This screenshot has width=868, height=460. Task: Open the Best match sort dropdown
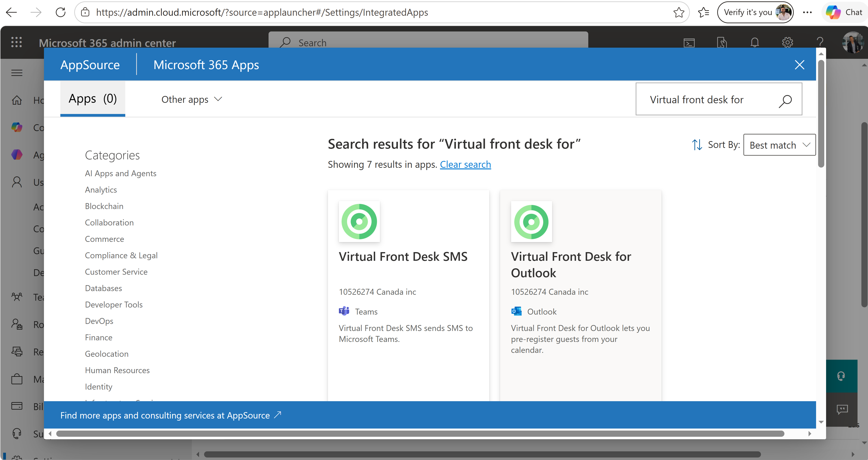pyautogui.click(x=779, y=145)
